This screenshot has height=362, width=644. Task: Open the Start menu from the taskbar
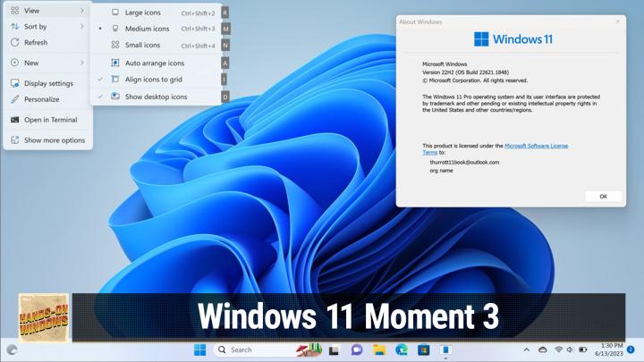(x=200, y=350)
